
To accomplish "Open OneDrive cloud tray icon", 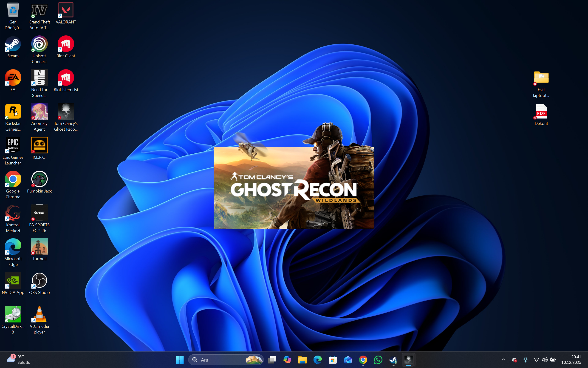I will click(514, 359).
